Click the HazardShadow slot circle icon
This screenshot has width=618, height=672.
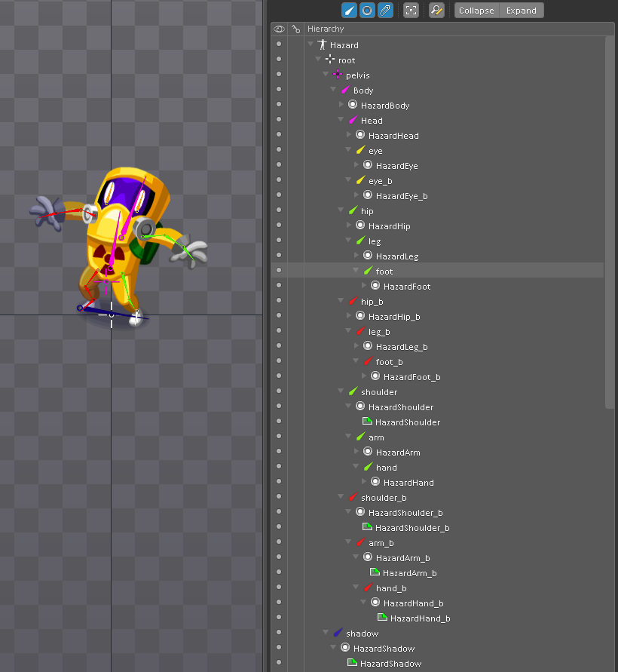345,648
